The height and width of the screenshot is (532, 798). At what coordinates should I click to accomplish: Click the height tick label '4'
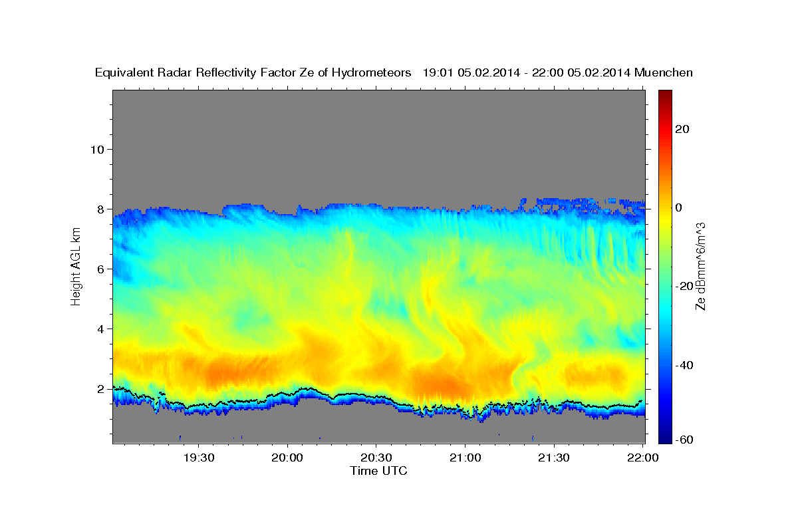(100, 329)
